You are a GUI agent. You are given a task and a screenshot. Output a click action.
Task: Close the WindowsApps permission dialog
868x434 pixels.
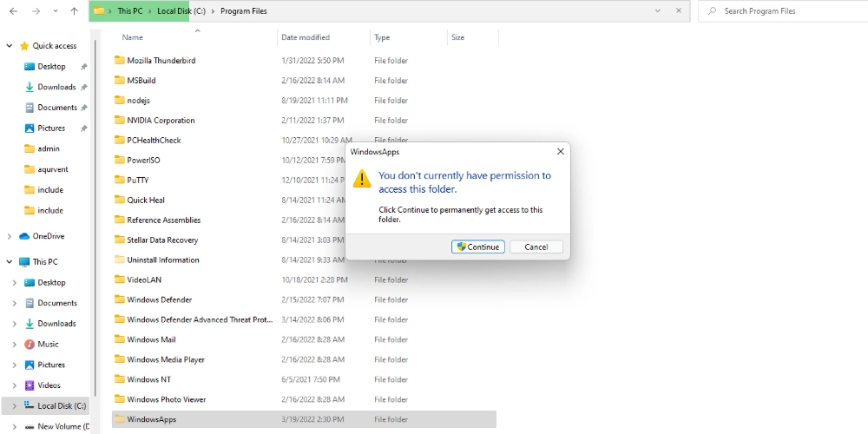(x=560, y=152)
